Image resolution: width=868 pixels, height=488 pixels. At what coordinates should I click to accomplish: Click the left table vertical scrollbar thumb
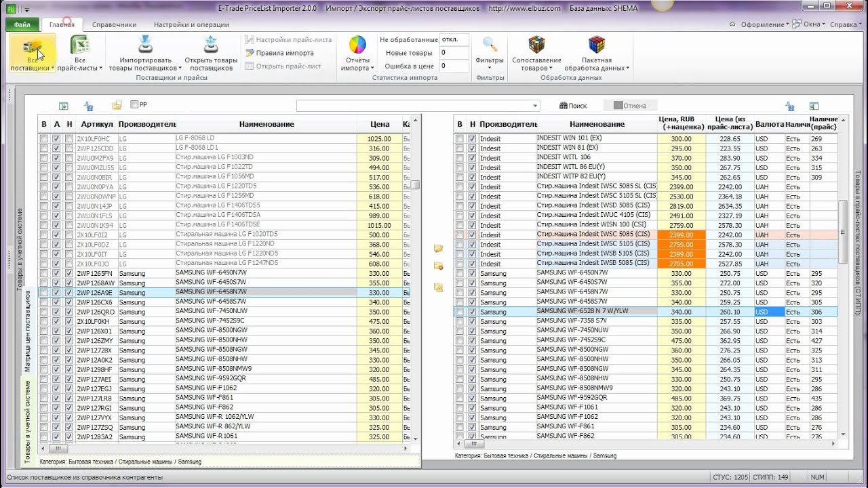coord(416,184)
